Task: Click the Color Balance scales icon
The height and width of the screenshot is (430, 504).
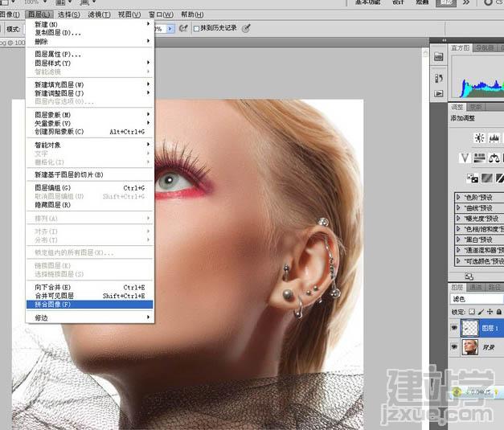Action: (x=494, y=158)
